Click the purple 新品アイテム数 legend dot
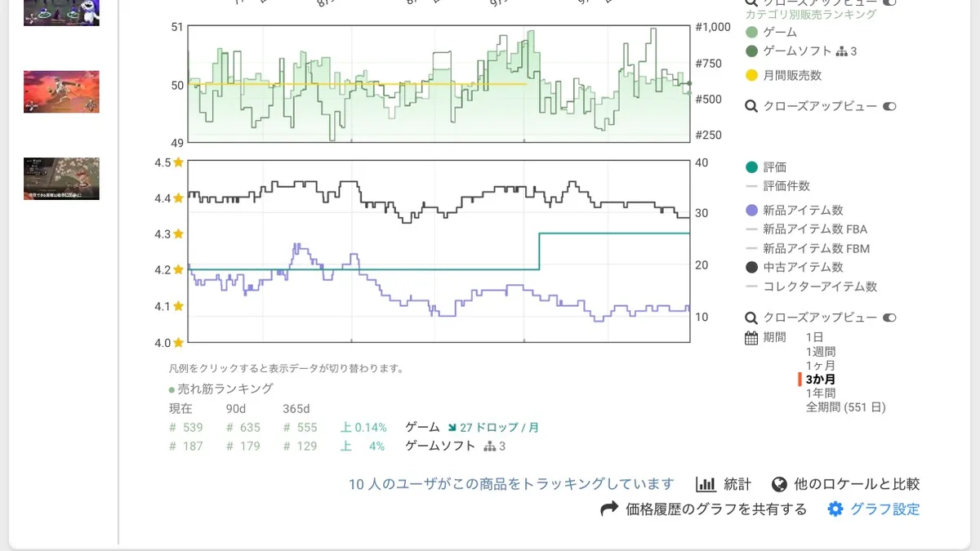This screenshot has height=551, width=980. (751, 211)
